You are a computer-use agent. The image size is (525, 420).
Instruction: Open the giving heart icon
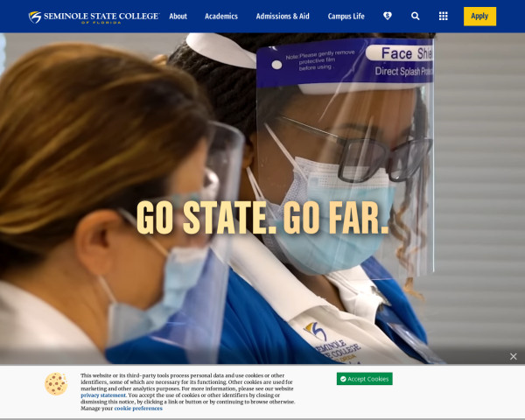coord(388,16)
